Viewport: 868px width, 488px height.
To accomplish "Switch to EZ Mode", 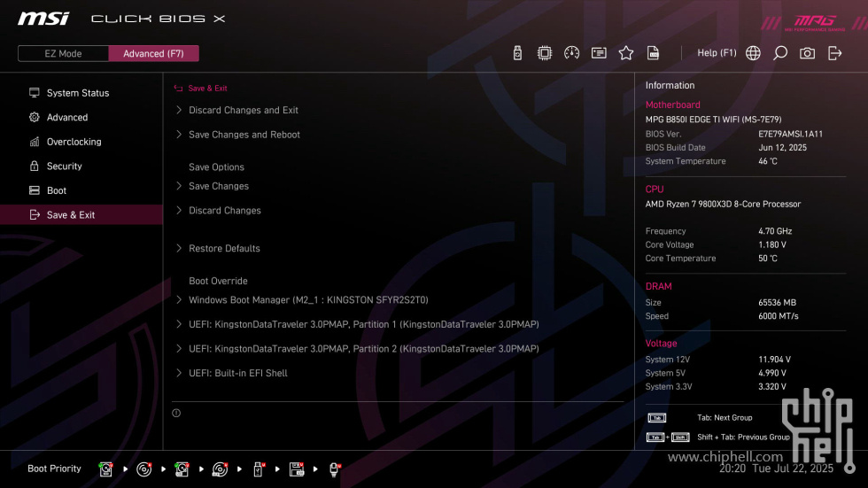I will coord(63,54).
